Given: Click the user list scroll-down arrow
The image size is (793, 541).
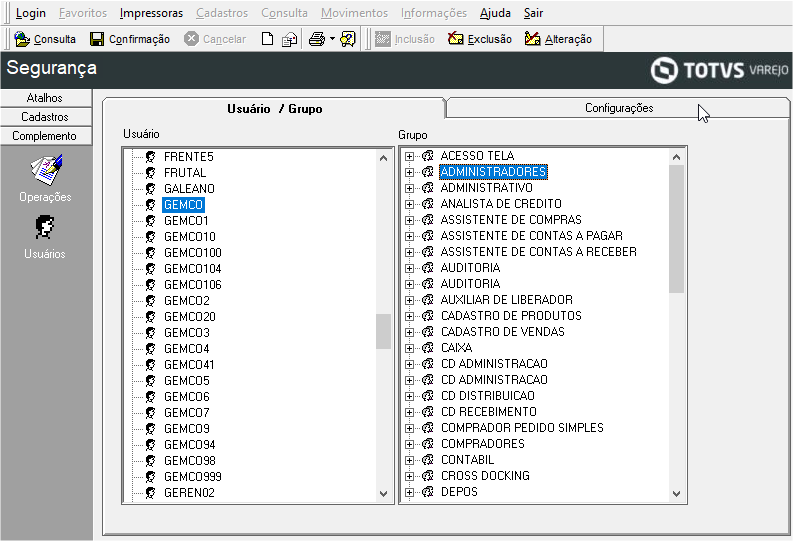Looking at the screenshot, I should click(x=383, y=493).
